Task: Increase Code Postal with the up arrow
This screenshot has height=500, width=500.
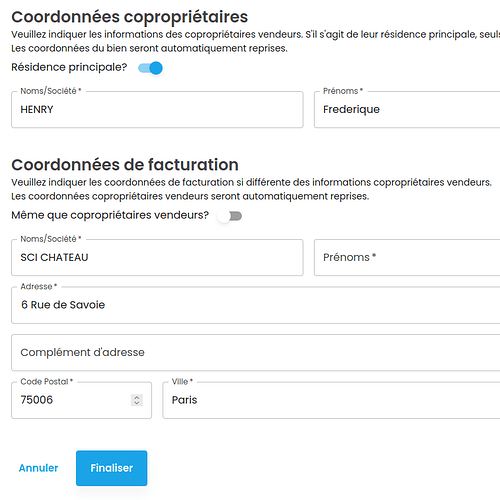Action: pyautogui.click(x=137, y=397)
